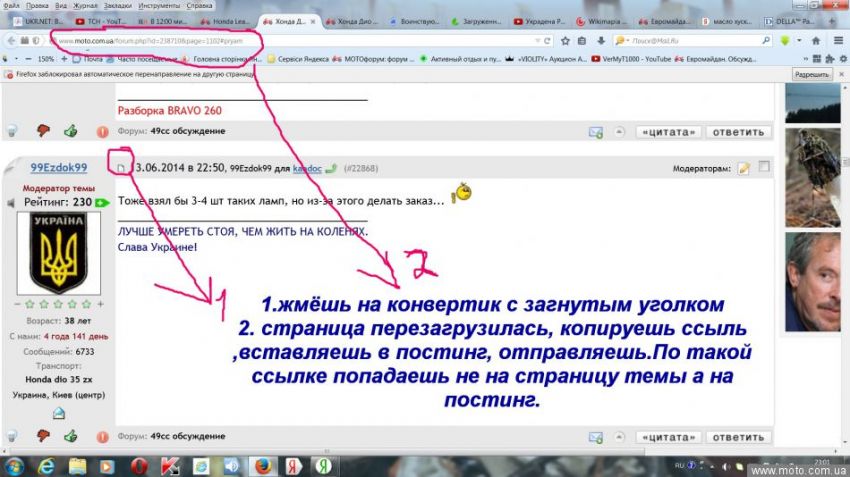Click the «цитата» button on first post
850x477 pixels.
tap(668, 132)
